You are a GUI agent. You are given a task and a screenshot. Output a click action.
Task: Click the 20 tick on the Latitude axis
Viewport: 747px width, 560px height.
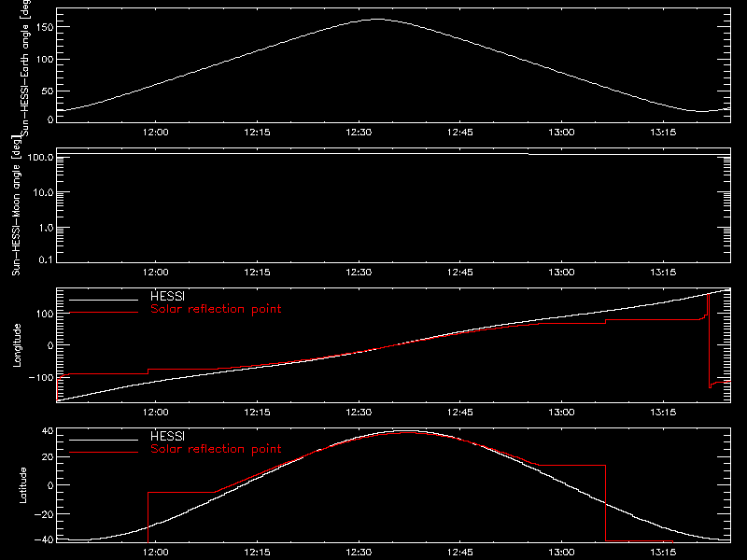[49, 457]
